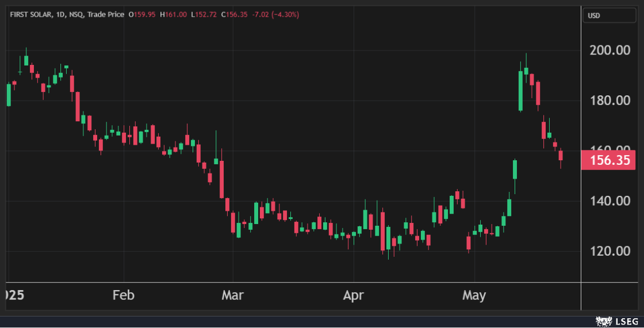
Task: Click the LSEG logo
Action: pos(618,322)
